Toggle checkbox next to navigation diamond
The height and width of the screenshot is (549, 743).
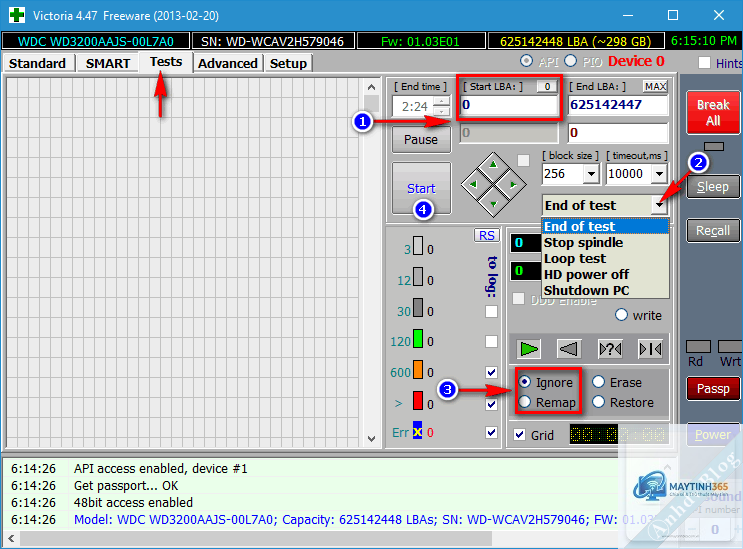[x=524, y=161]
